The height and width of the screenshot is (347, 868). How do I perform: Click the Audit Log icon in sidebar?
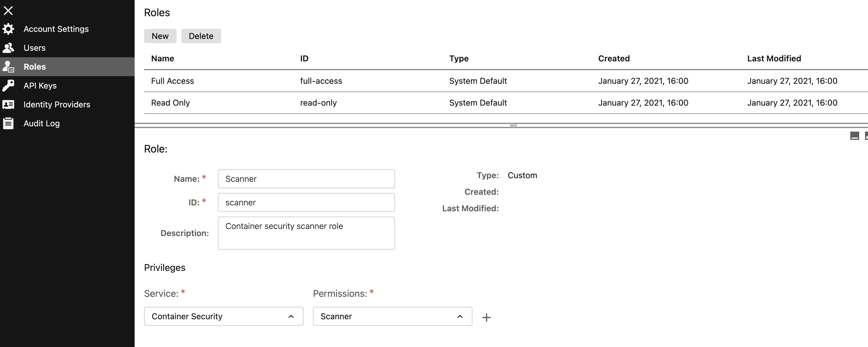pos(8,123)
